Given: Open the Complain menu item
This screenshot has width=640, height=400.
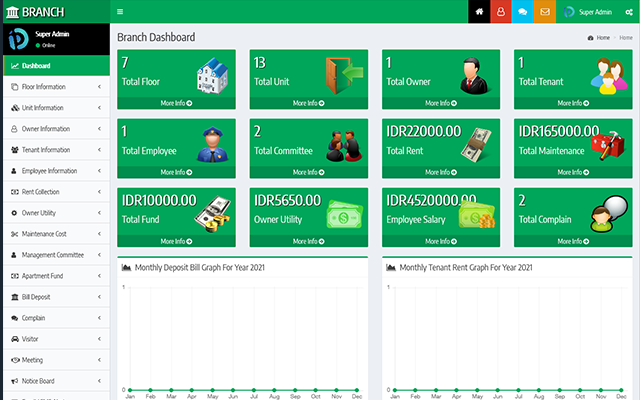Looking at the screenshot, I should coord(56,318).
